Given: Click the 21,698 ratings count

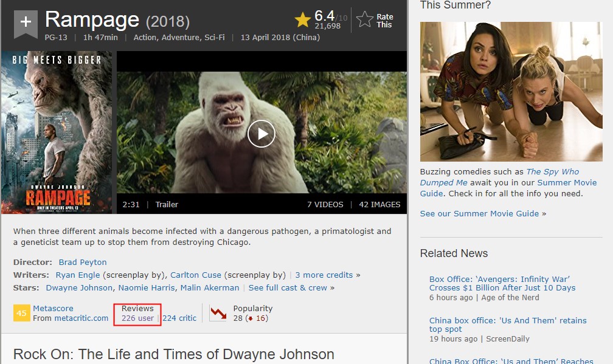Looking at the screenshot, I should tap(328, 26).
